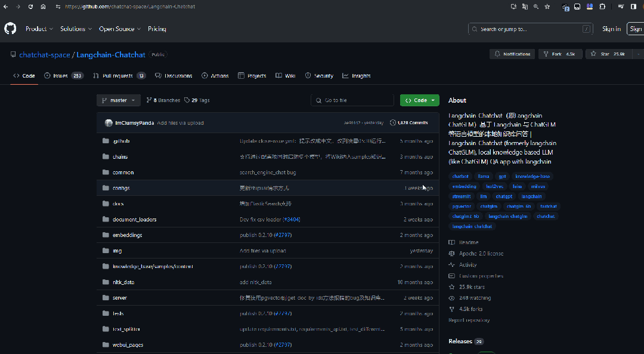This screenshot has width=644, height=354.
Task: Click the GitHub logo icon
Action: point(10,29)
